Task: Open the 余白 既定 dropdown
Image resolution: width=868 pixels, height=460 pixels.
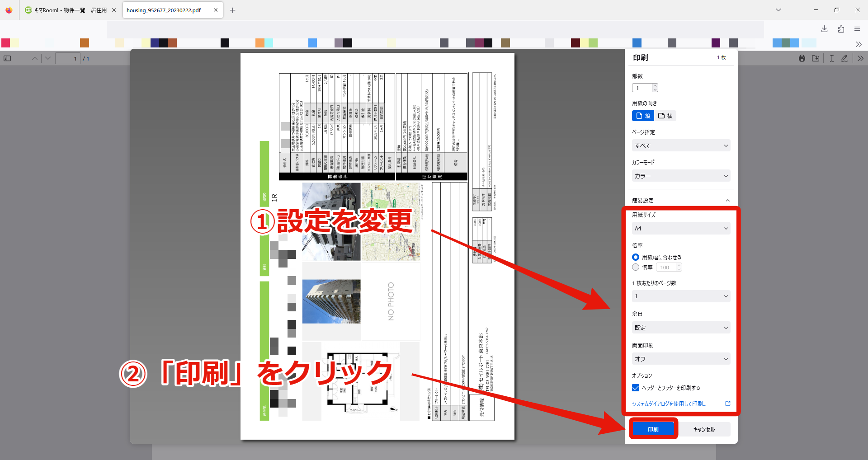Action: pyautogui.click(x=681, y=328)
